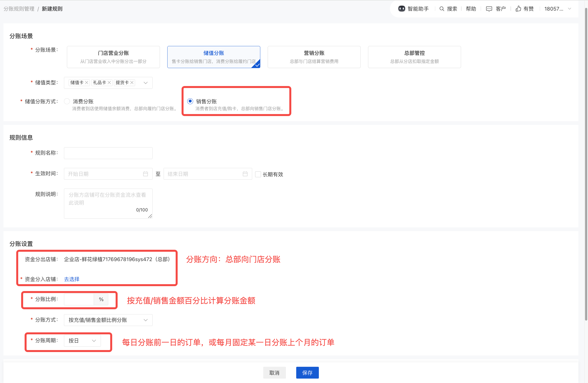This screenshot has width=588, height=383.
Task: Remove the 礼品卡 tag via X
Action: (109, 83)
